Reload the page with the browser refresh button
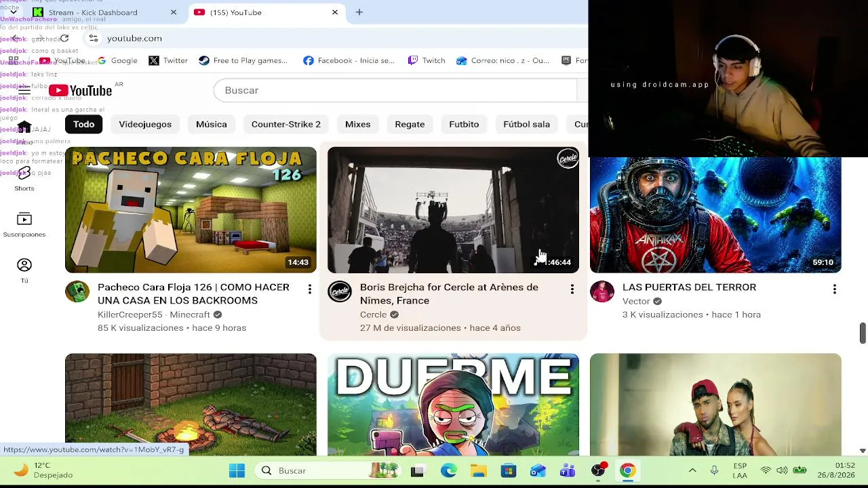The height and width of the screenshot is (488, 868). click(64, 38)
